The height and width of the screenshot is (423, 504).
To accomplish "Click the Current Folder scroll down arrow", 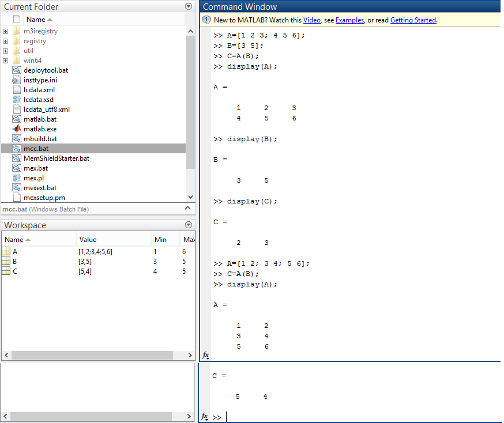I will click(191, 197).
